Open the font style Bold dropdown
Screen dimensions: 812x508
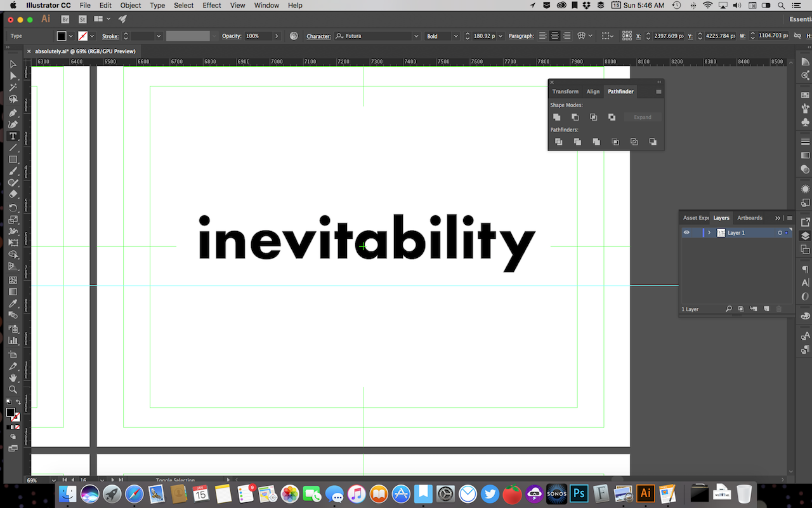click(x=455, y=36)
